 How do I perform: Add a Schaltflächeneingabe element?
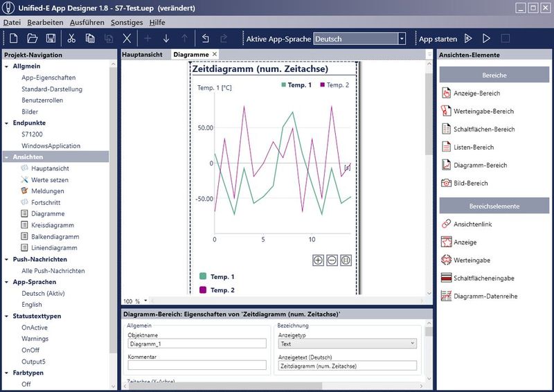pos(483,278)
